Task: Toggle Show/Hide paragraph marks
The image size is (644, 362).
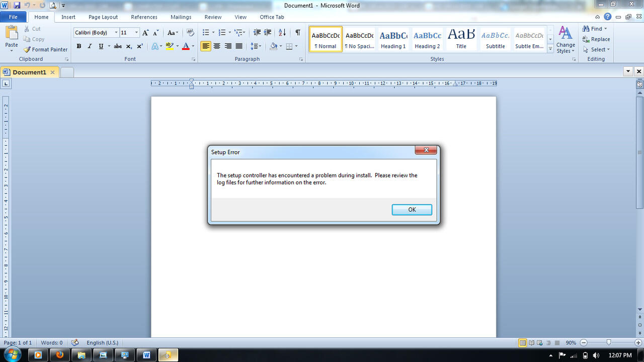Action: pyautogui.click(x=298, y=33)
